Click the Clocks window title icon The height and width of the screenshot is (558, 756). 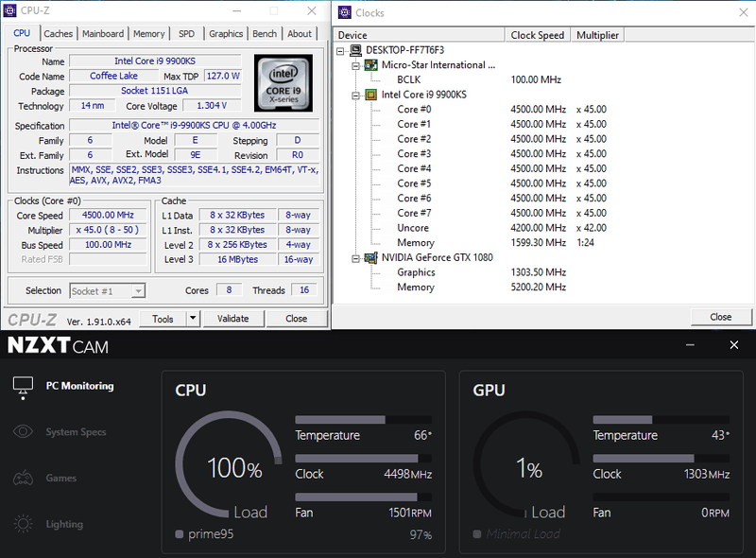point(345,12)
